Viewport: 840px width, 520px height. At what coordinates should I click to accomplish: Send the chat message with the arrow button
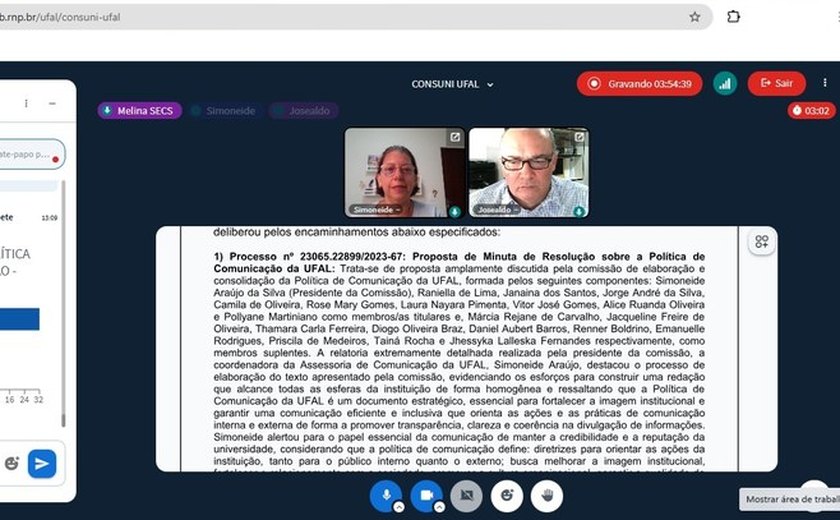pos(42,464)
